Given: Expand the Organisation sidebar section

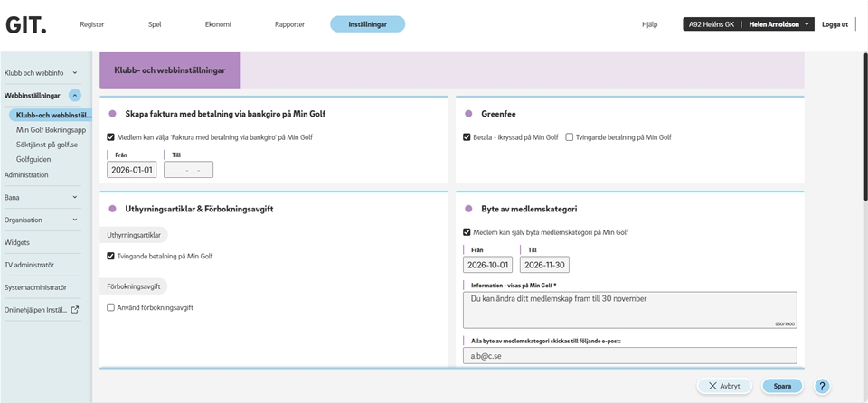Looking at the screenshot, I should (74, 220).
